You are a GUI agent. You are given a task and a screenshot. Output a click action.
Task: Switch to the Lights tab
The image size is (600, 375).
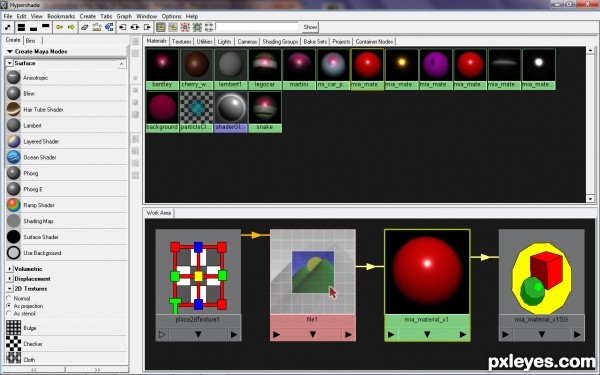click(224, 41)
